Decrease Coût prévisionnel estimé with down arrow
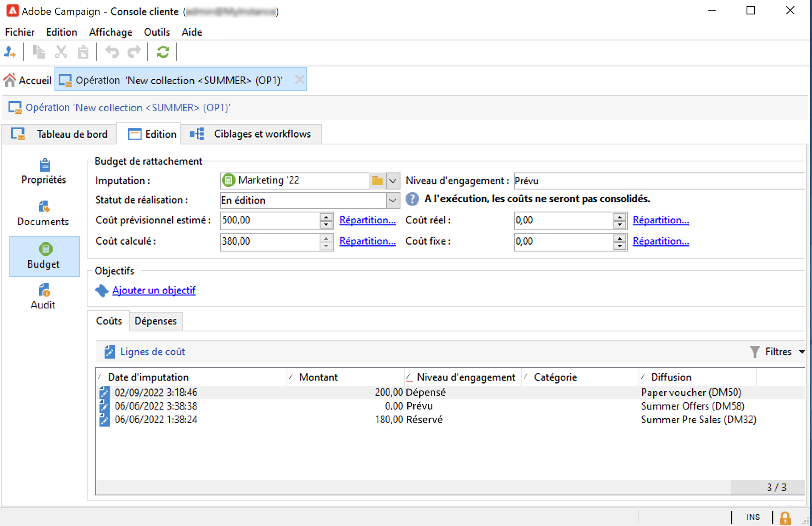 (326, 224)
